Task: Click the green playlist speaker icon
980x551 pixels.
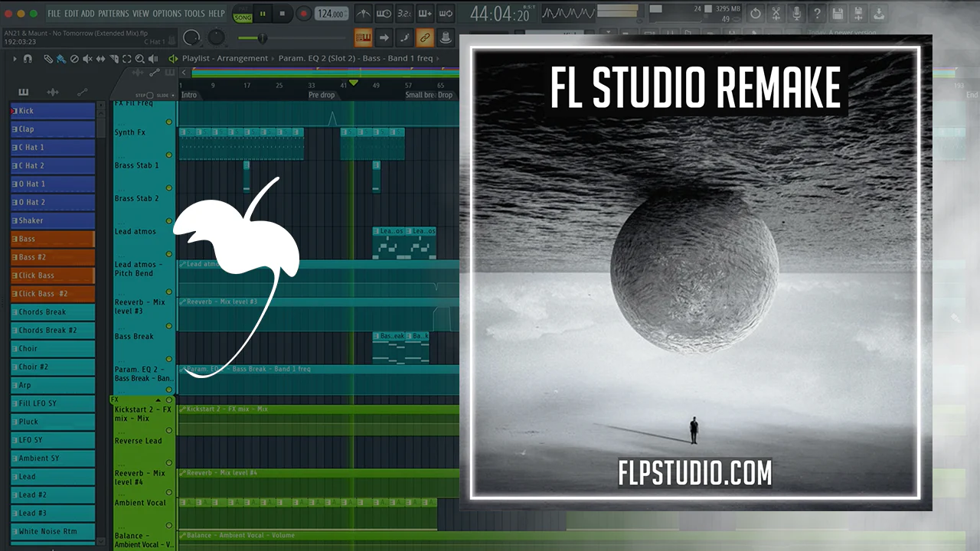Action: 173,58
